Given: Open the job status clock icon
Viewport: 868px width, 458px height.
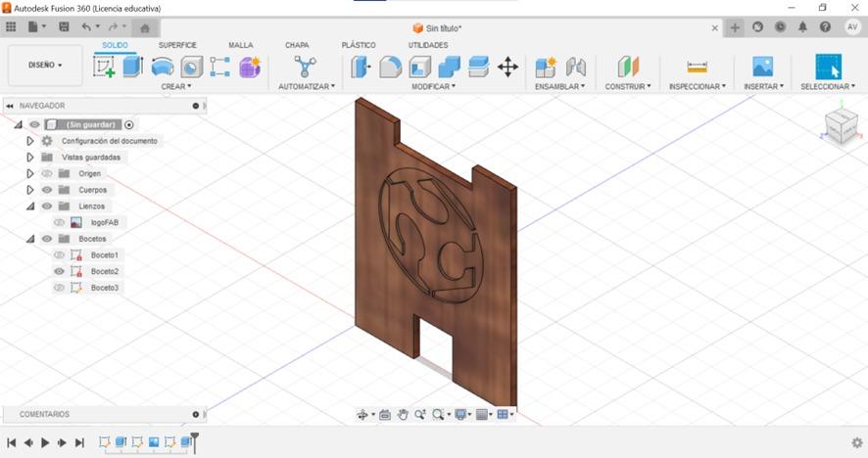Looking at the screenshot, I should [x=780, y=26].
